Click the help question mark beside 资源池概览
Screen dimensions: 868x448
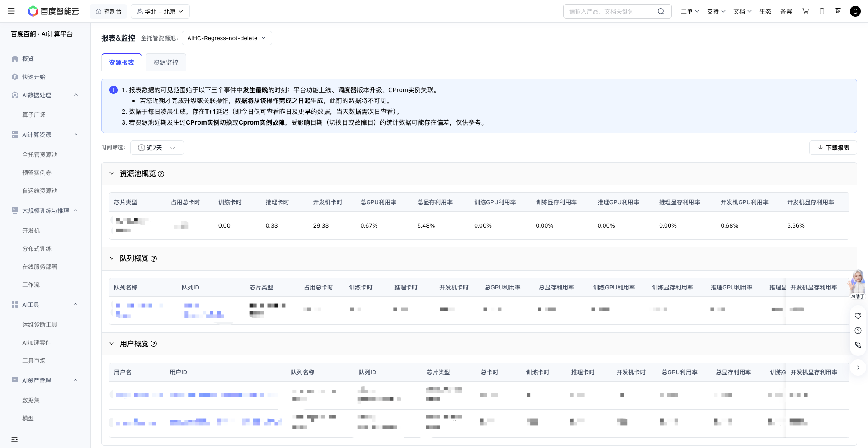click(161, 174)
